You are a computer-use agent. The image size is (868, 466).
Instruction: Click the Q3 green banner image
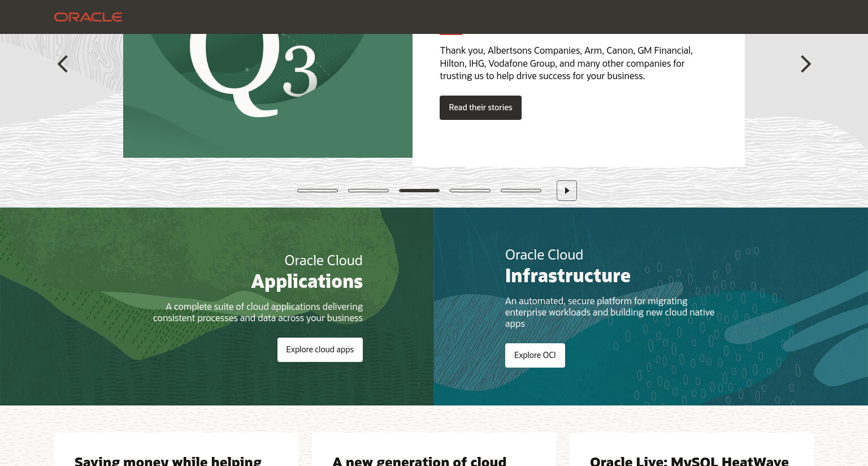click(x=268, y=96)
